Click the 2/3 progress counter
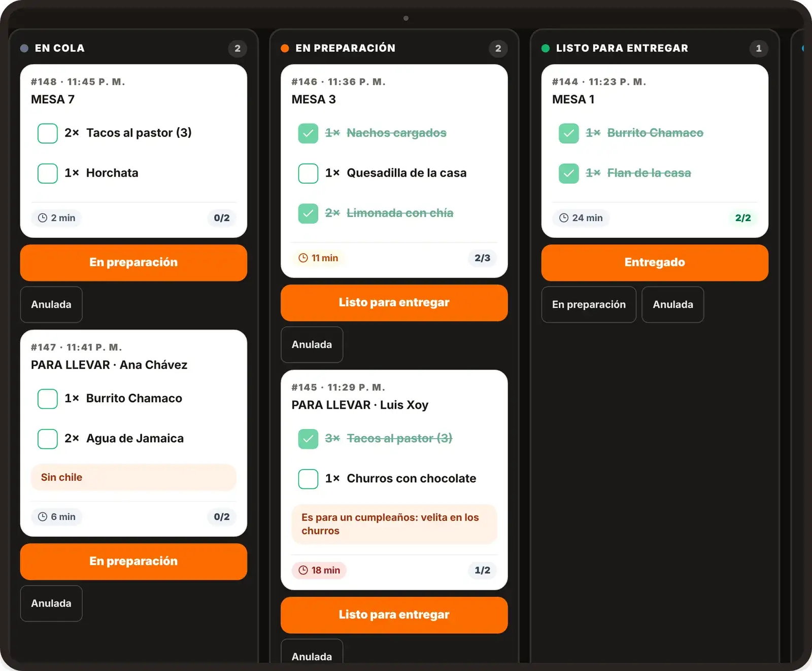 tap(482, 258)
